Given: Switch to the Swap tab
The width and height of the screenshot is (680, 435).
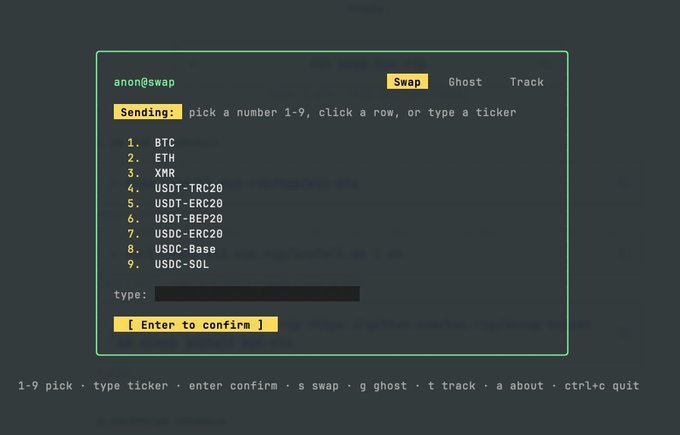Looking at the screenshot, I should [x=407, y=82].
